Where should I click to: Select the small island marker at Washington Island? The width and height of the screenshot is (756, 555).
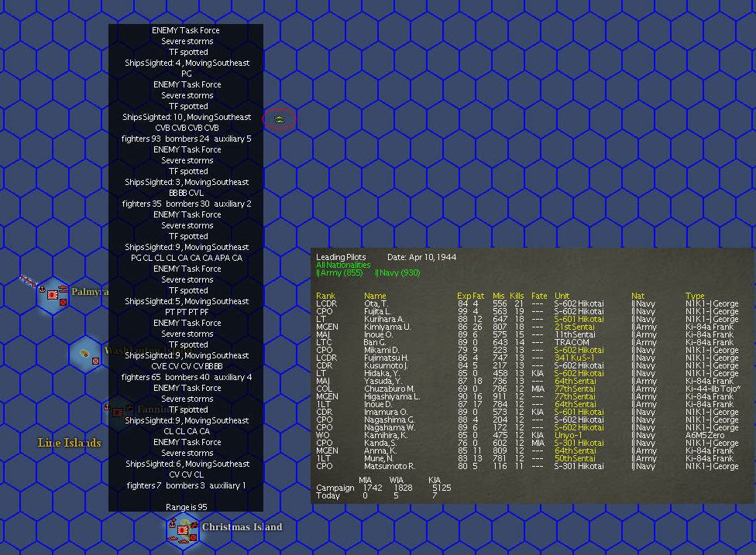pos(84,354)
